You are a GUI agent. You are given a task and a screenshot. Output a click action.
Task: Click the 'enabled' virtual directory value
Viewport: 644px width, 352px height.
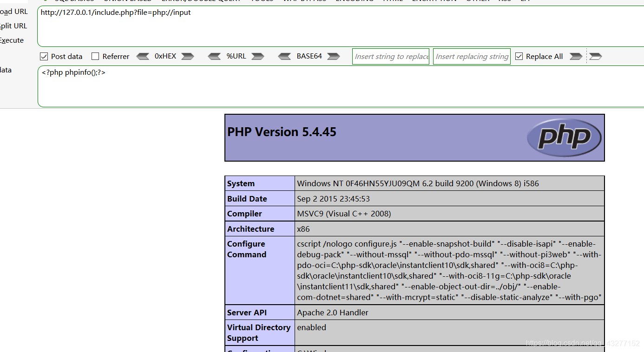click(x=312, y=327)
